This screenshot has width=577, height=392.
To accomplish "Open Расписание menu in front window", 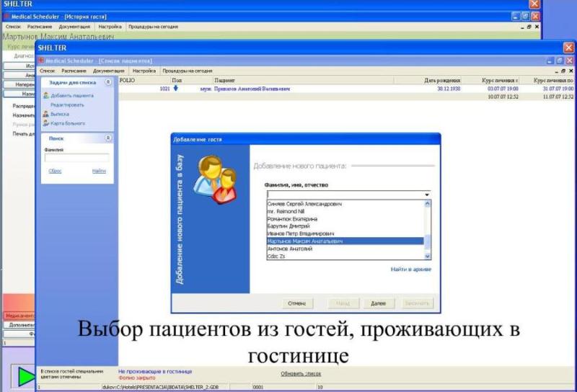I will click(74, 71).
